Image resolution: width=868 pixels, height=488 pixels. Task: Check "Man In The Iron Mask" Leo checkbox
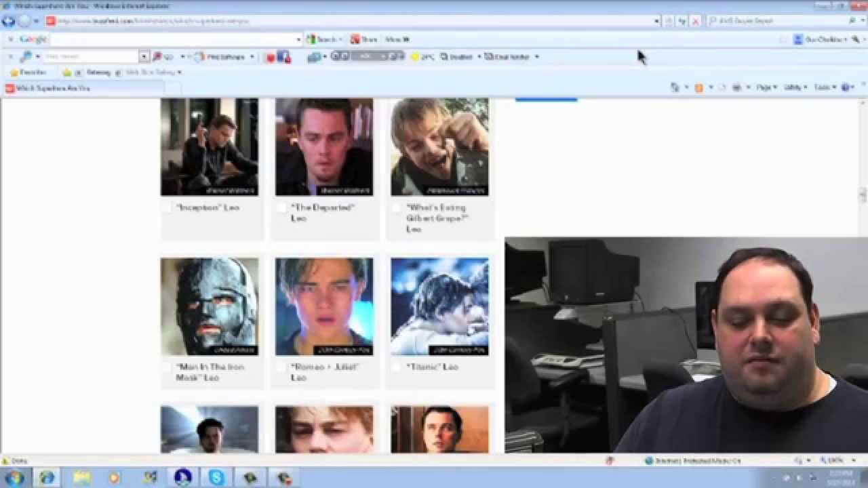click(167, 367)
